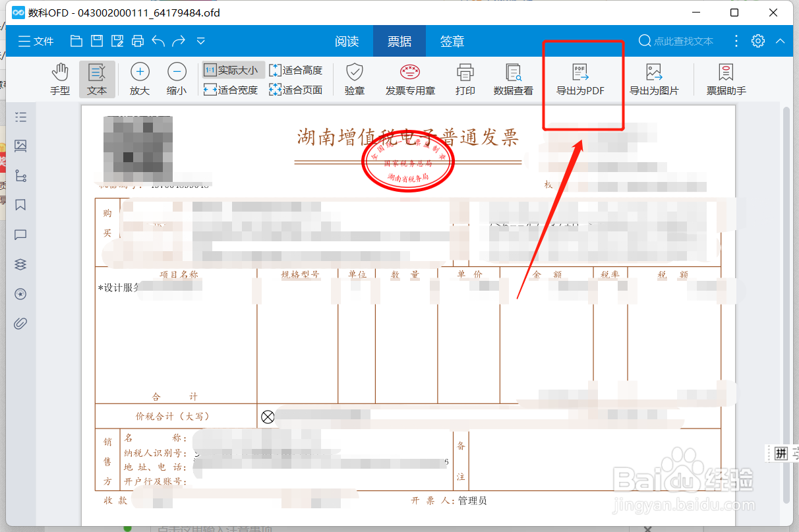
Task: Switch to the 签章 tab
Action: [x=452, y=40]
